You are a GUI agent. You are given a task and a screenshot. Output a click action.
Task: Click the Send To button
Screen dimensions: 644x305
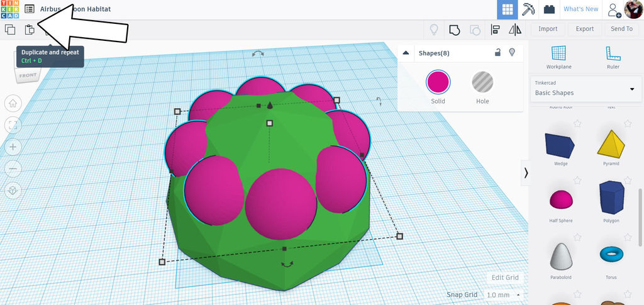[x=622, y=29]
